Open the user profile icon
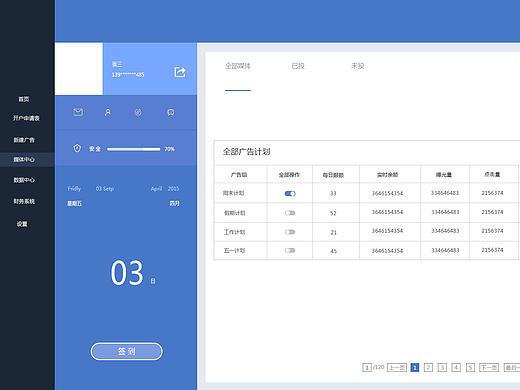 [108, 112]
